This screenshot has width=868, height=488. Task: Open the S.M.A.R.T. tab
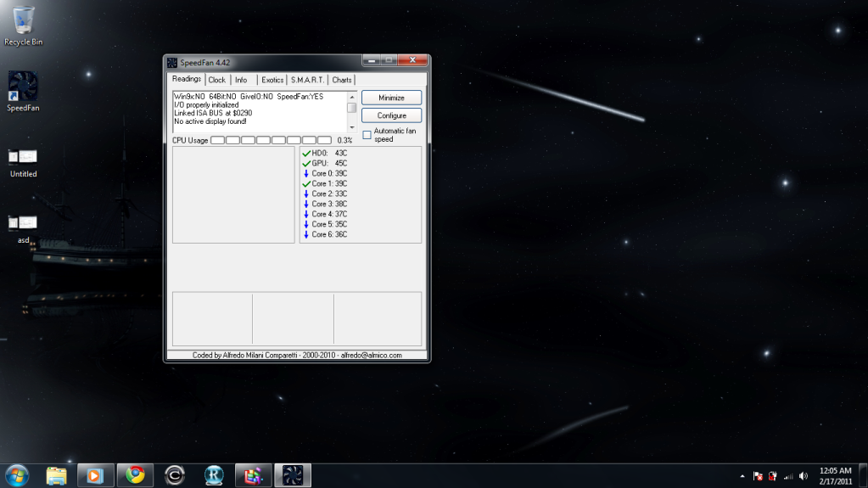[307, 80]
